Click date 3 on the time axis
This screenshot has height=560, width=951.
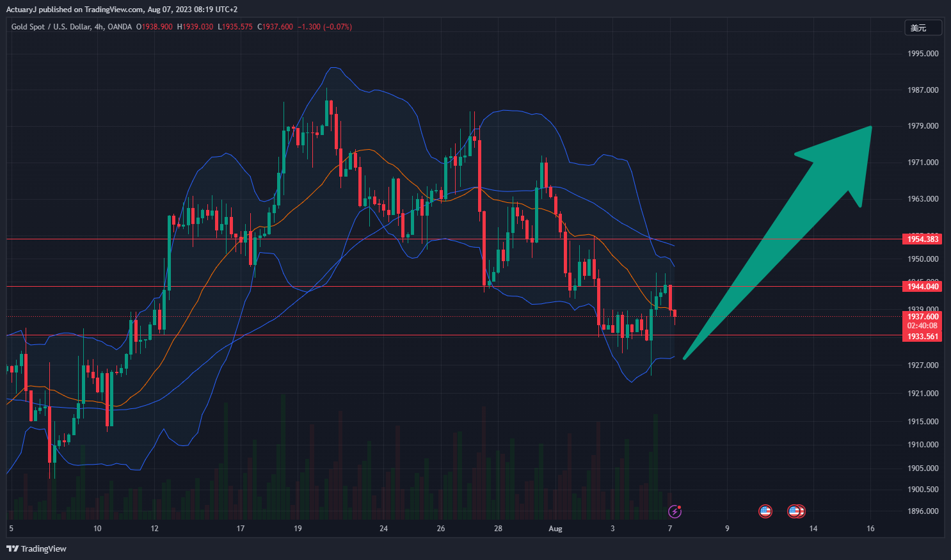pos(612,529)
